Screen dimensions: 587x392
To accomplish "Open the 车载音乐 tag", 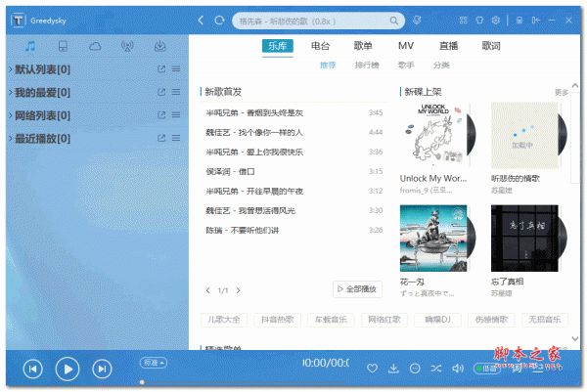I will 331,320.
